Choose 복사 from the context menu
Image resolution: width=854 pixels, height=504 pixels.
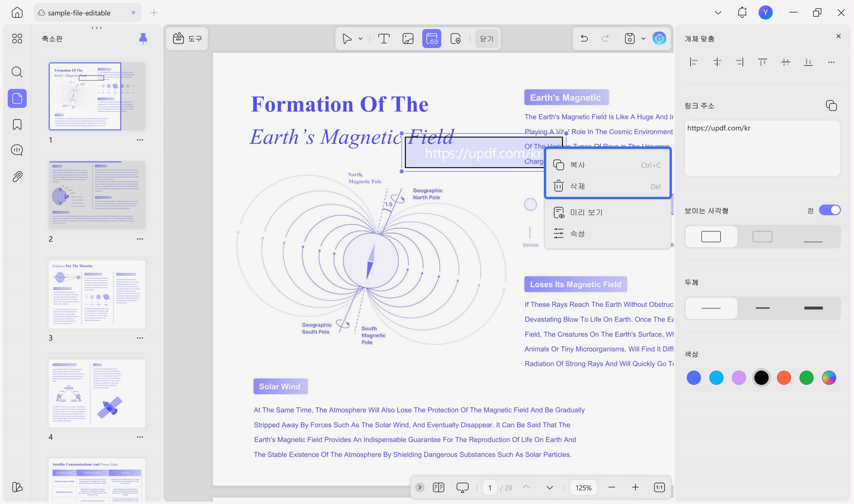pyautogui.click(x=607, y=165)
